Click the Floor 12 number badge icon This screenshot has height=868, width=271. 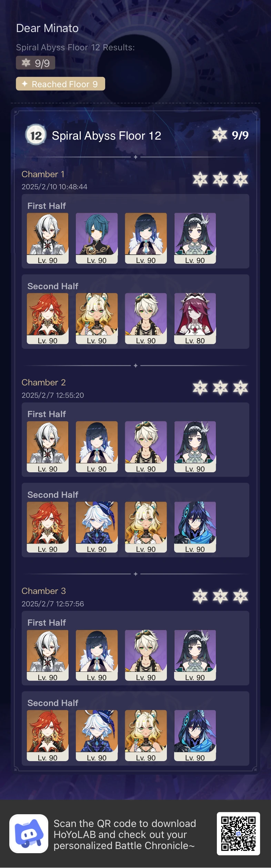[36, 135]
